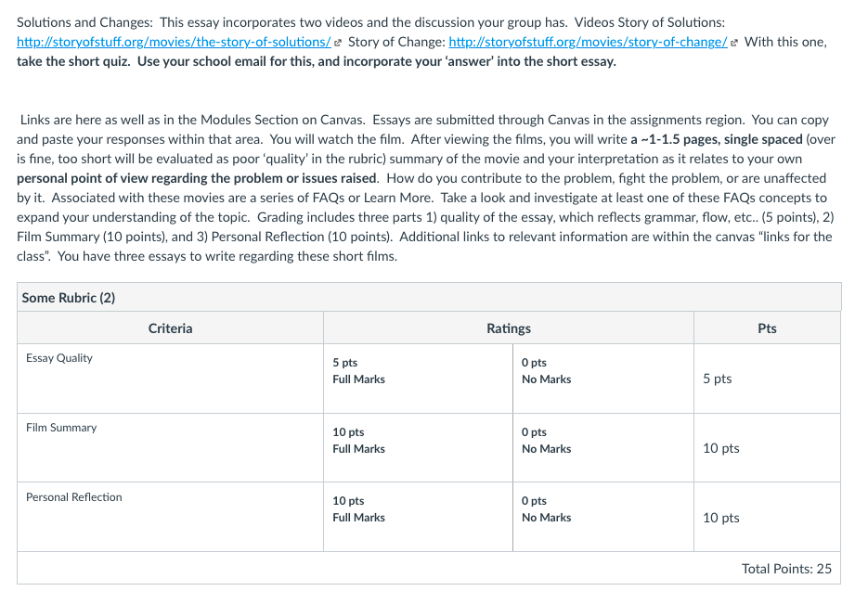
Task: Choose 5 pts Full Marks for Essay Quality
Action: coord(418,379)
